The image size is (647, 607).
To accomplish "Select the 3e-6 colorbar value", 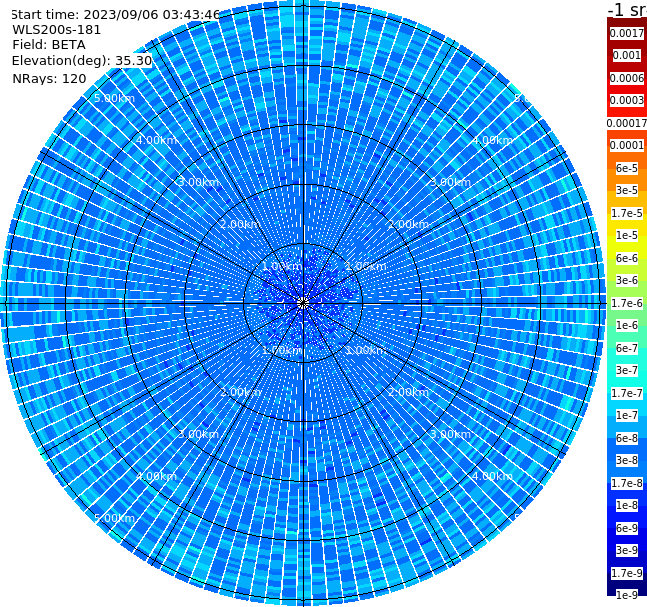I will pos(626,280).
